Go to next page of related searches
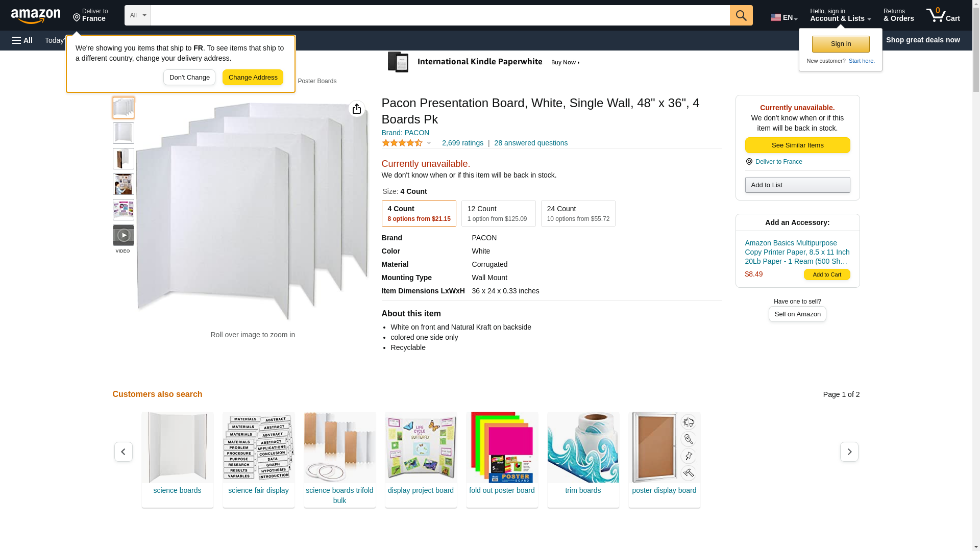Image resolution: width=980 pixels, height=551 pixels. [x=849, y=452]
